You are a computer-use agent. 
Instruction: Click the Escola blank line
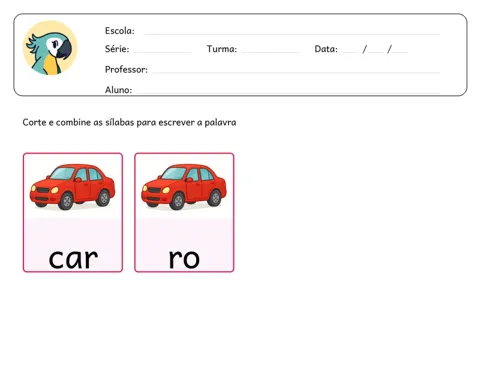292,34
